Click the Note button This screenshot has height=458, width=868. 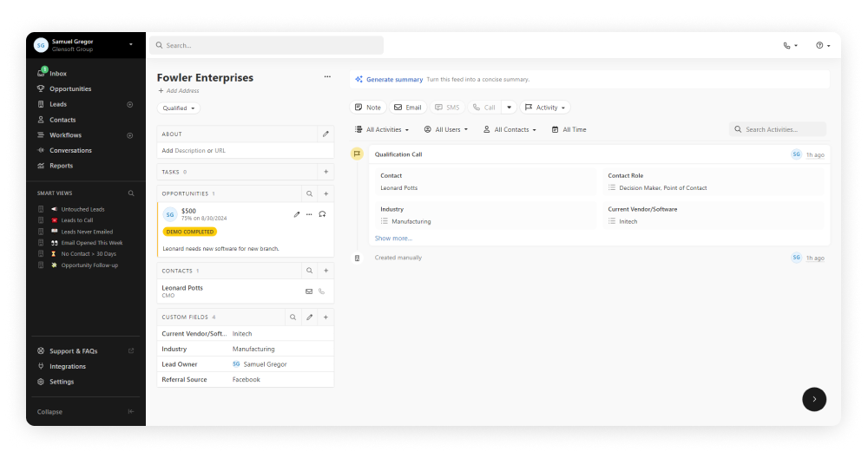click(x=367, y=108)
